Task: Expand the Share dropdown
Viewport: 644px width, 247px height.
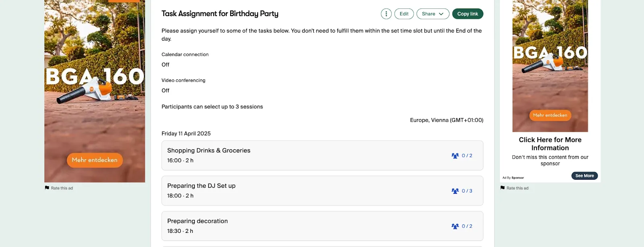Action: pos(433,14)
